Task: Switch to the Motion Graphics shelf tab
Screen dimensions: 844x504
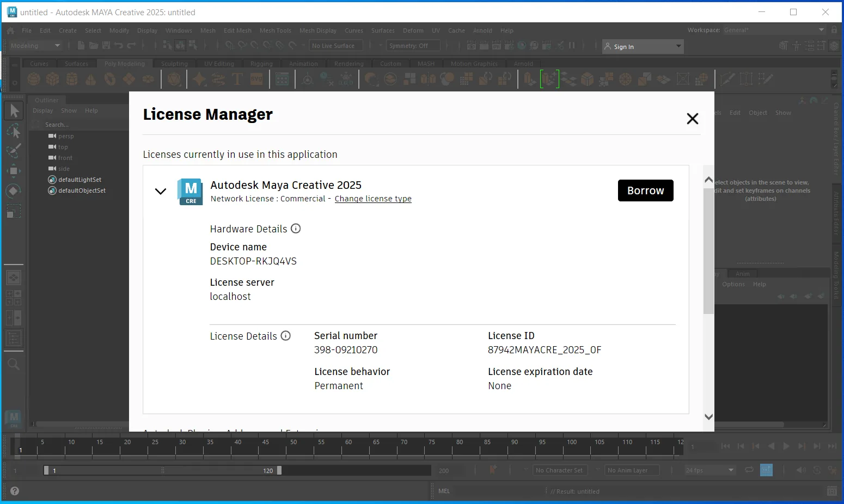Action: (x=474, y=64)
